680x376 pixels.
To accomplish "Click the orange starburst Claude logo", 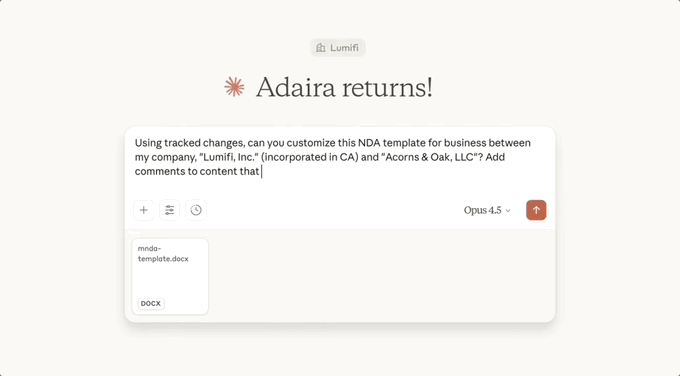I will 234,87.
